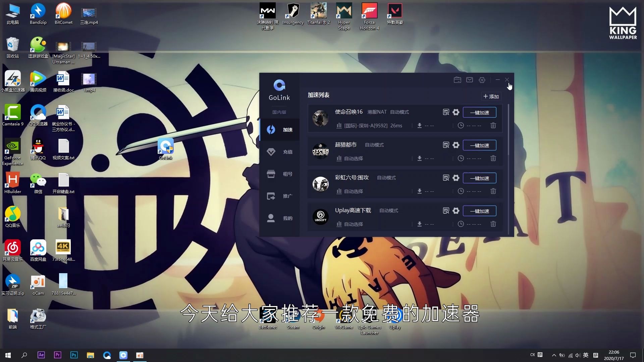The height and width of the screenshot is (362, 644).
Task: Select the Titanfall 2 desktop icon
Action: coord(318,14)
